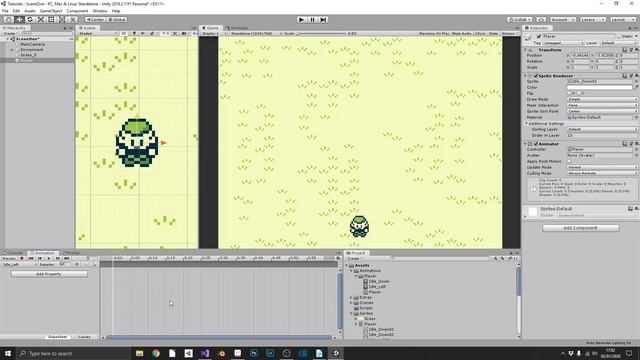Open the cloud services icon
The width and height of the screenshot is (640, 360).
click(x=541, y=19)
